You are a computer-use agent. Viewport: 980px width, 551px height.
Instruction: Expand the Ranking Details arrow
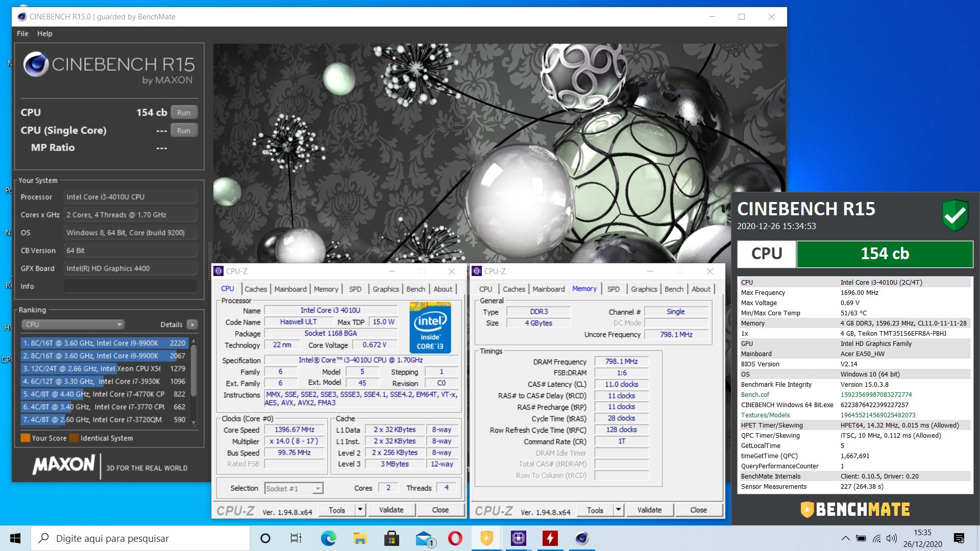tap(192, 324)
